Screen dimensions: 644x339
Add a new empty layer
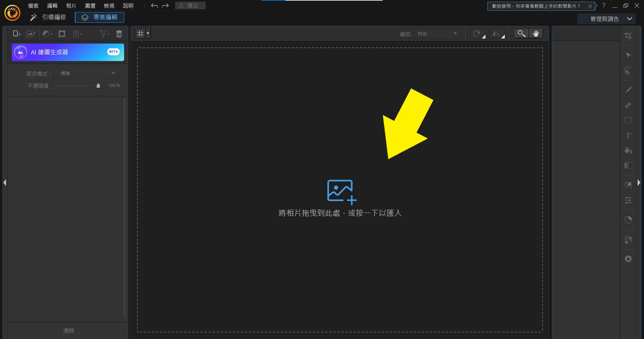pos(17,34)
